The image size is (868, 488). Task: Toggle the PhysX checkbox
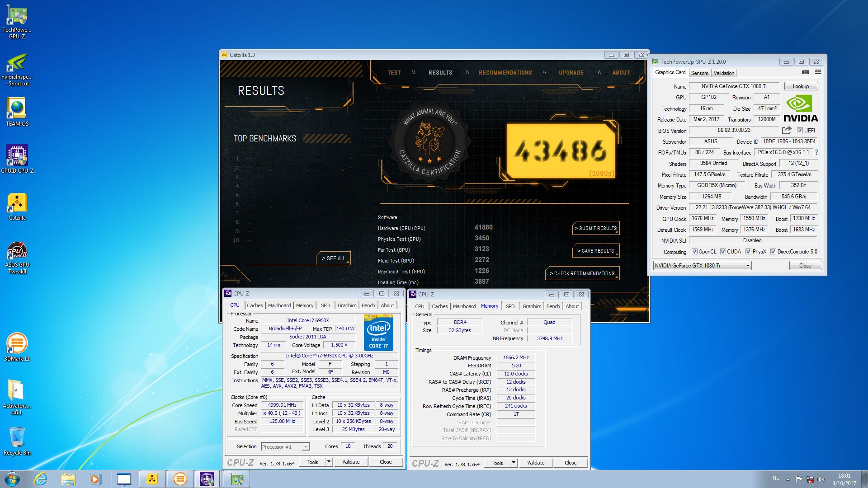coord(748,252)
